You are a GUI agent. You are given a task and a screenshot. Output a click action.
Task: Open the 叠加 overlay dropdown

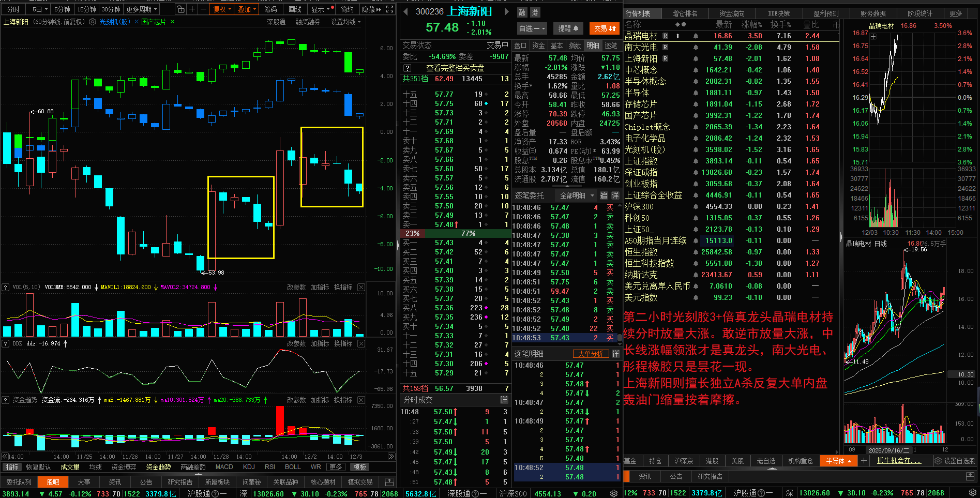(247, 9)
